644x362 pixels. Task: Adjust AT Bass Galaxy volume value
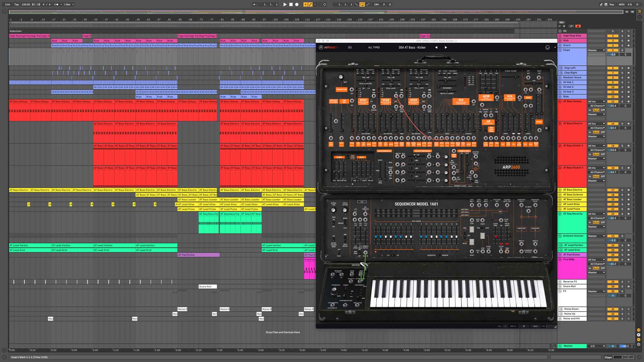(613, 106)
